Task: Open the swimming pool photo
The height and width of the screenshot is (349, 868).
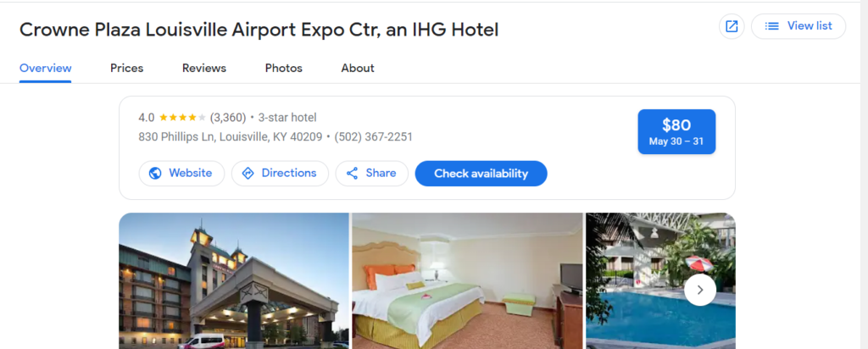Action: (660, 281)
